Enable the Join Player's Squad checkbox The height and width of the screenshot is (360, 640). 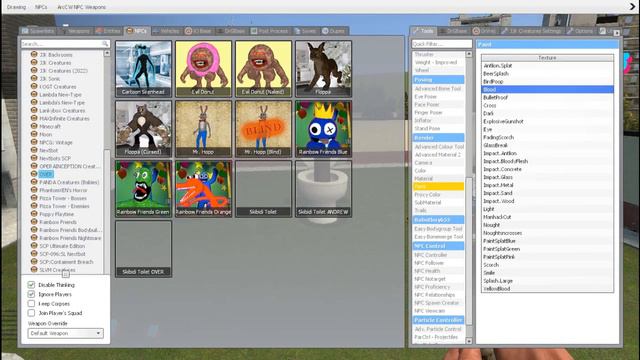coord(31,313)
